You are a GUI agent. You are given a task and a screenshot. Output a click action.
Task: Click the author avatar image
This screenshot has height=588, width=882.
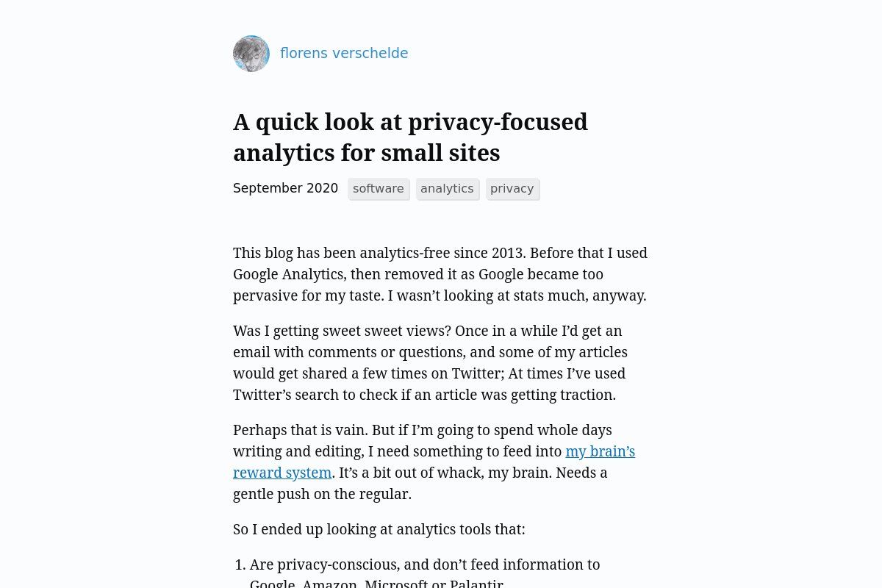(x=251, y=54)
